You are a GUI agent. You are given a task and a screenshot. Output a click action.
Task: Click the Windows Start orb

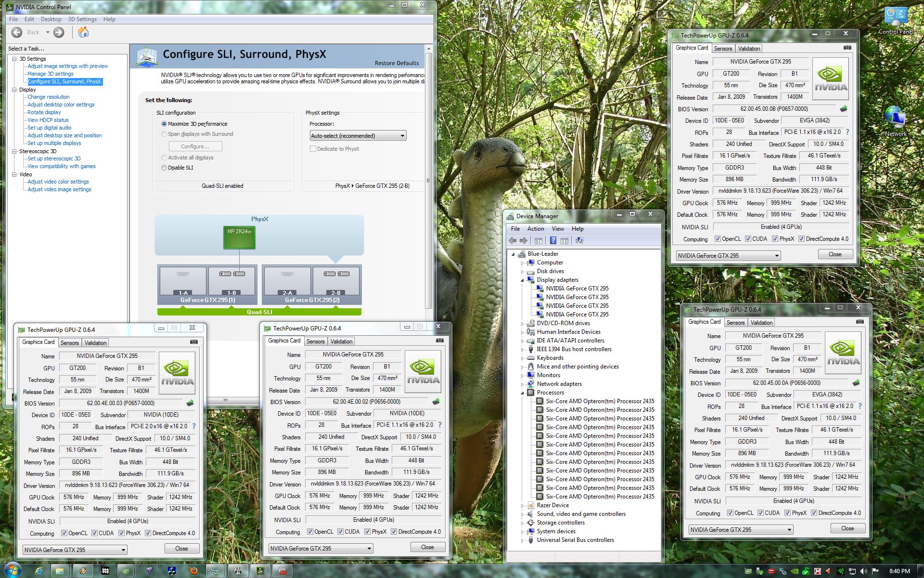pos(13,570)
